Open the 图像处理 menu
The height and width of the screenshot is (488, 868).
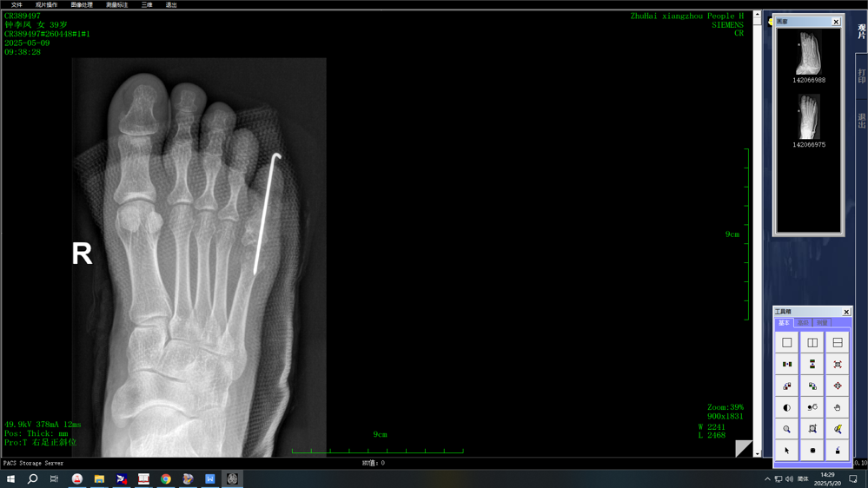point(82,5)
